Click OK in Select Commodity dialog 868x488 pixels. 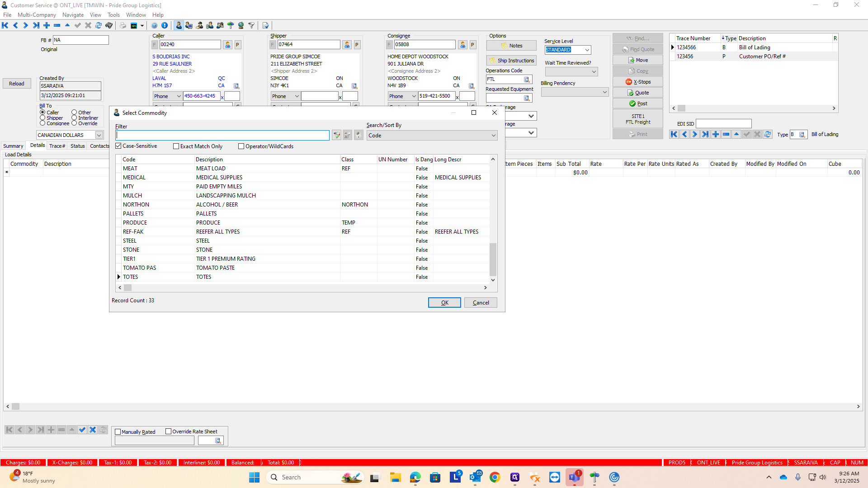(x=444, y=303)
